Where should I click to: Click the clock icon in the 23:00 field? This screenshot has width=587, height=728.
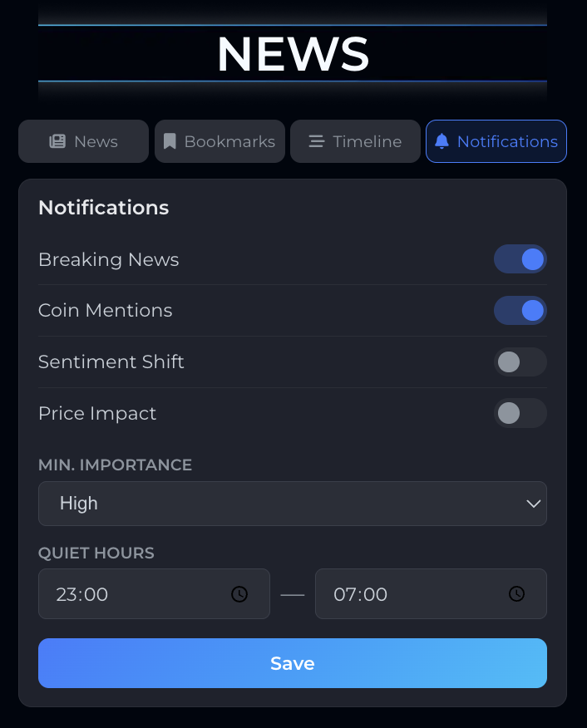pos(239,594)
